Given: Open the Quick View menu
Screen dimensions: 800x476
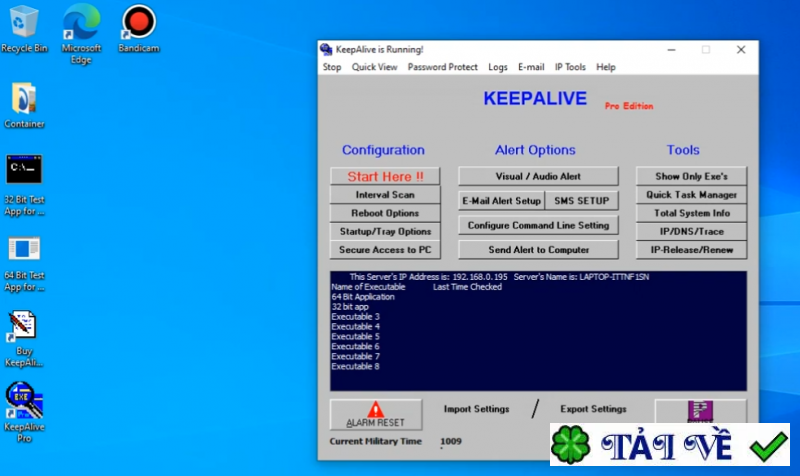Looking at the screenshot, I should coord(374,67).
